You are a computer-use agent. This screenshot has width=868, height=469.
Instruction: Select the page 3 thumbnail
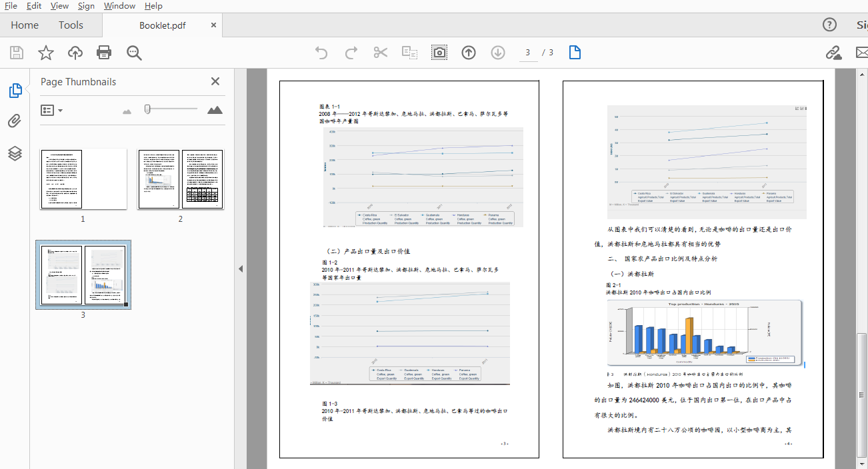click(83, 275)
